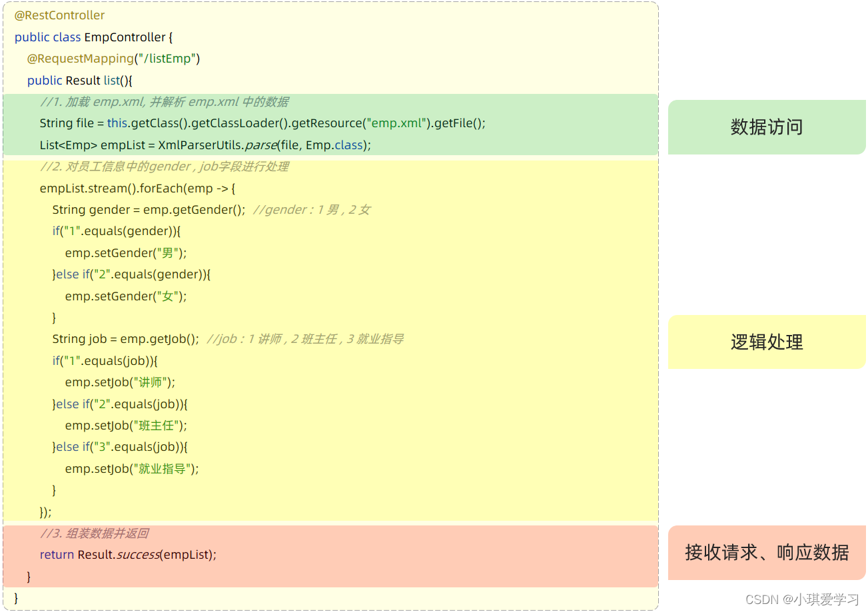The height and width of the screenshot is (612, 868).
Task: Click the 'String job = emp.getJob();' statement
Action: tap(126, 339)
